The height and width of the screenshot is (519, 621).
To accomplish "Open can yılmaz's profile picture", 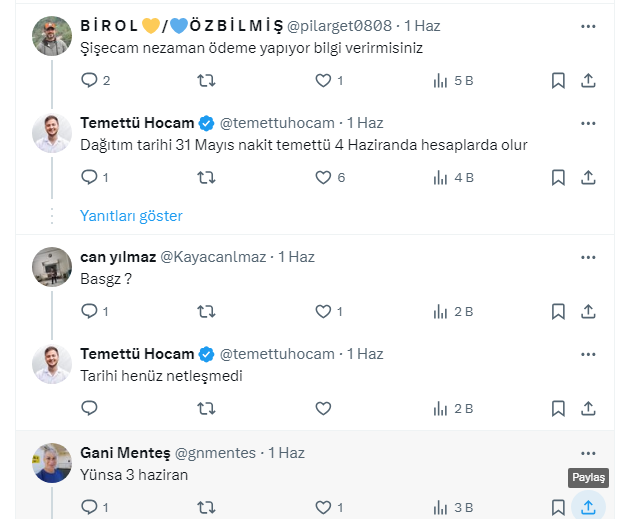I will [x=52, y=266].
